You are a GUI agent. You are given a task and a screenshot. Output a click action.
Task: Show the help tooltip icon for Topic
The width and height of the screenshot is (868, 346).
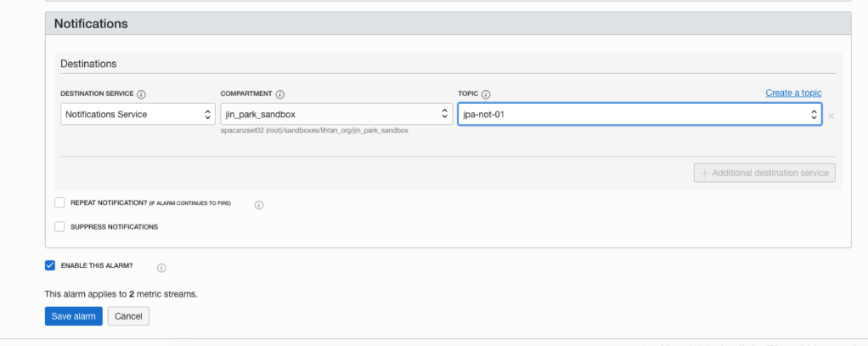point(487,94)
